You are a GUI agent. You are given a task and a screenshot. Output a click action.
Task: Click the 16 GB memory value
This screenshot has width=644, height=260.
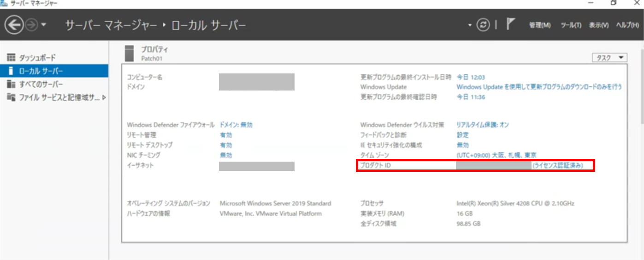tap(465, 213)
